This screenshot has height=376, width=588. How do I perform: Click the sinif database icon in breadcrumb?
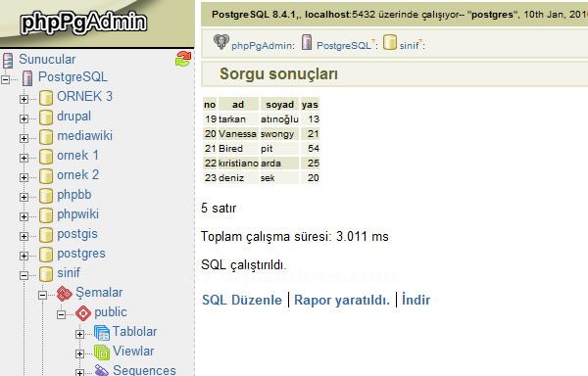(x=390, y=42)
